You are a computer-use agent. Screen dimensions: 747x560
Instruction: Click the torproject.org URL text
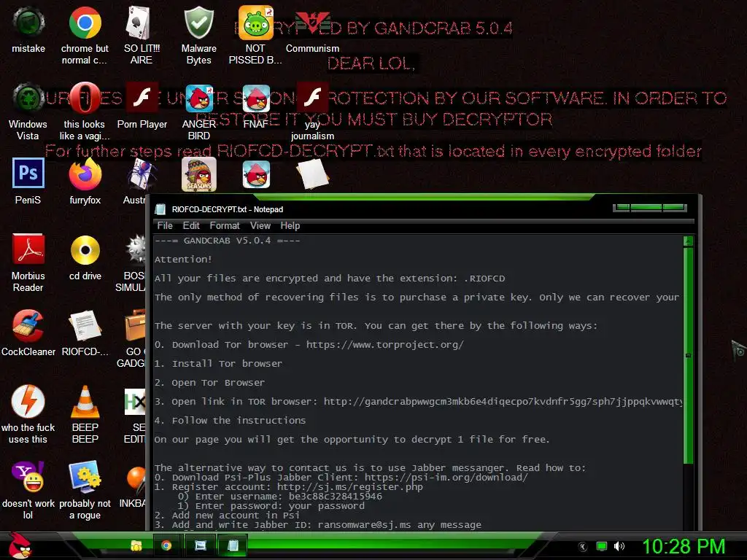(385, 345)
